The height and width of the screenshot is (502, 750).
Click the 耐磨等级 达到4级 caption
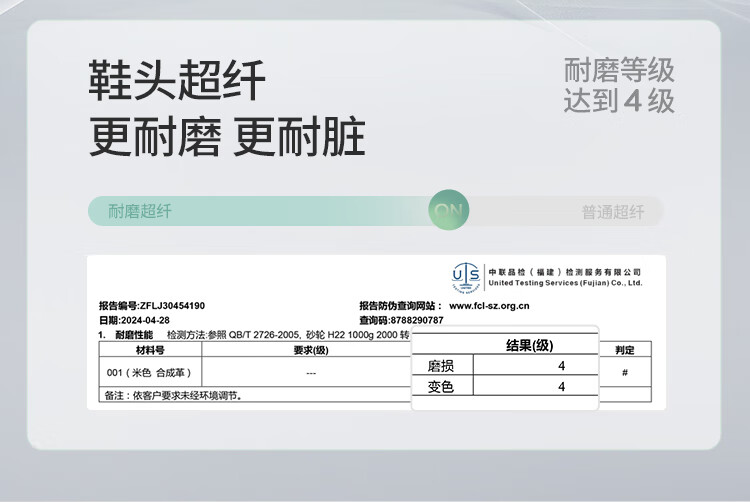(x=619, y=85)
